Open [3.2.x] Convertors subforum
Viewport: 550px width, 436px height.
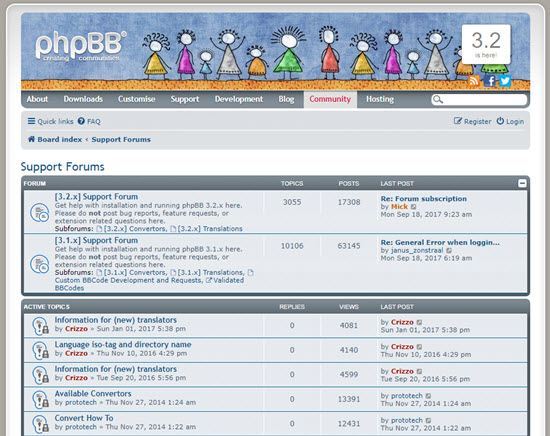point(134,229)
